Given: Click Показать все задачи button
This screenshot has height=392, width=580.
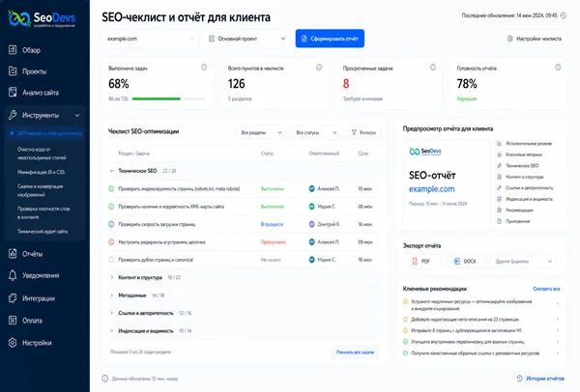Looking at the screenshot, I should tap(355, 352).
